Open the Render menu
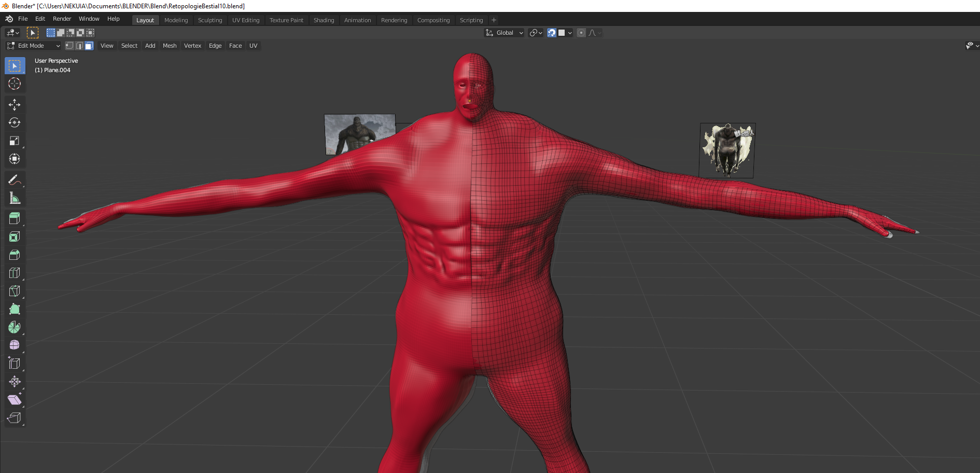The height and width of the screenshot is (473, 980). [62, 19]
